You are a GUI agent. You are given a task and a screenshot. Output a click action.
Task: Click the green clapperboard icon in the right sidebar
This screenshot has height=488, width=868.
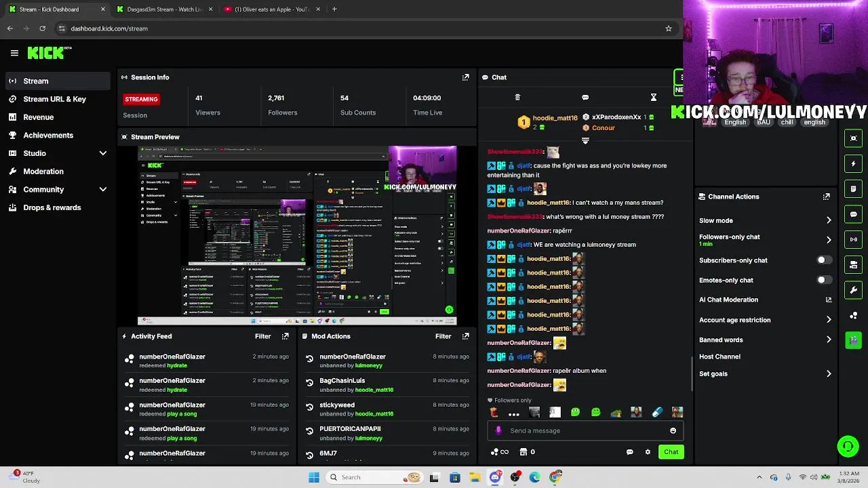(x=854, y=340)
